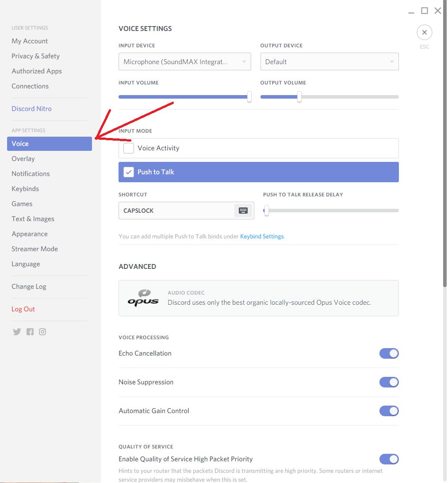The height and width of the screenshot is (483, 448).
Task: Open Discord's Twitter page icon
Action: click(17, 332)
